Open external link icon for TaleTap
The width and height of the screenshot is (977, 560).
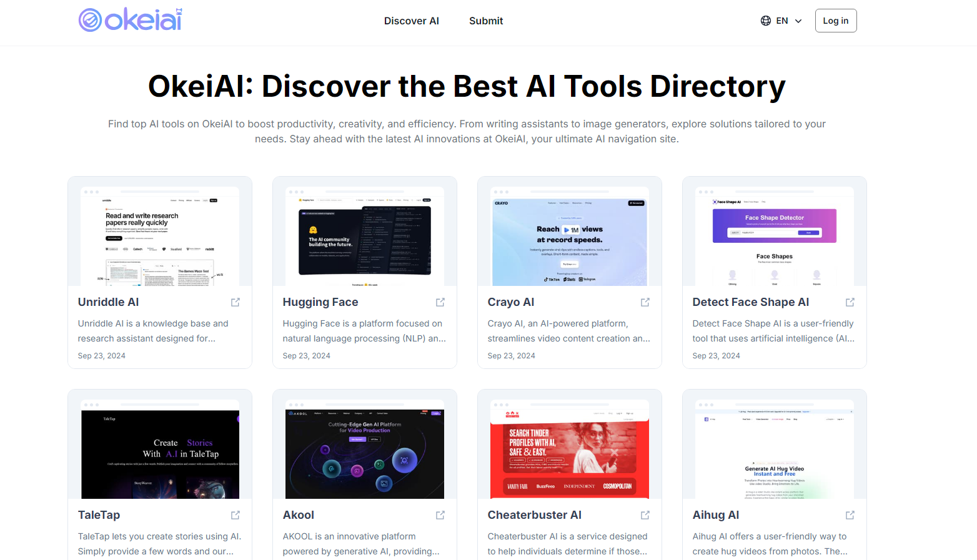pos(236,515)
